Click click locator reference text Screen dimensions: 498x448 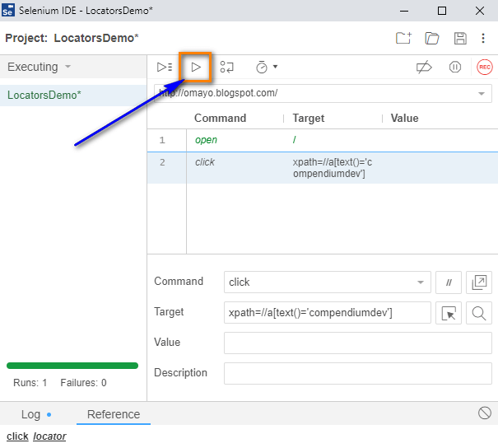click(36, 436)
